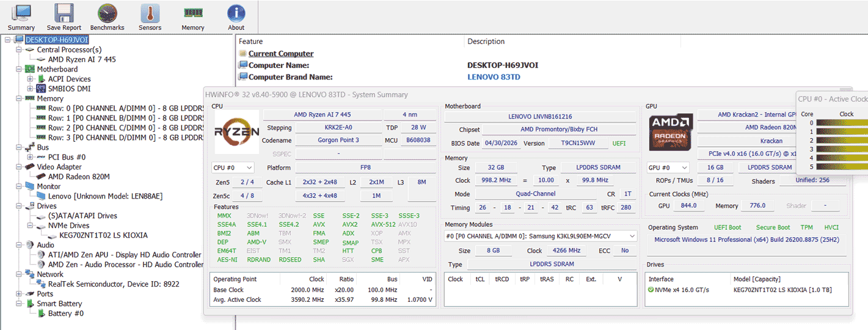Open the Memory toolbar icon
The height and width of the screenshot is (330, 868).
point(193,17)
